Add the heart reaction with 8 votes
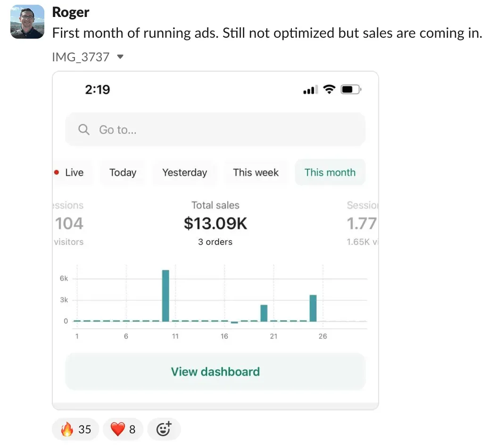The image size is (497, 448). point(123,429)
